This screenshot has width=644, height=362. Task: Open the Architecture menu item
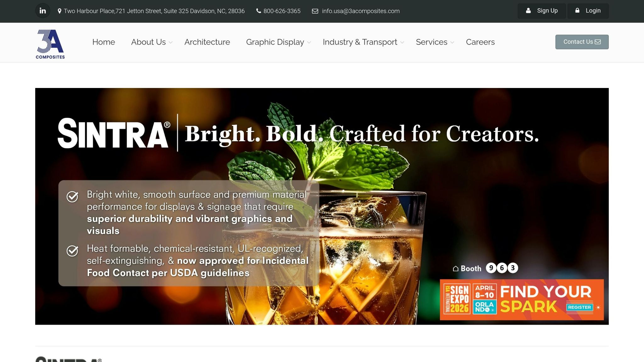point(207,42)
